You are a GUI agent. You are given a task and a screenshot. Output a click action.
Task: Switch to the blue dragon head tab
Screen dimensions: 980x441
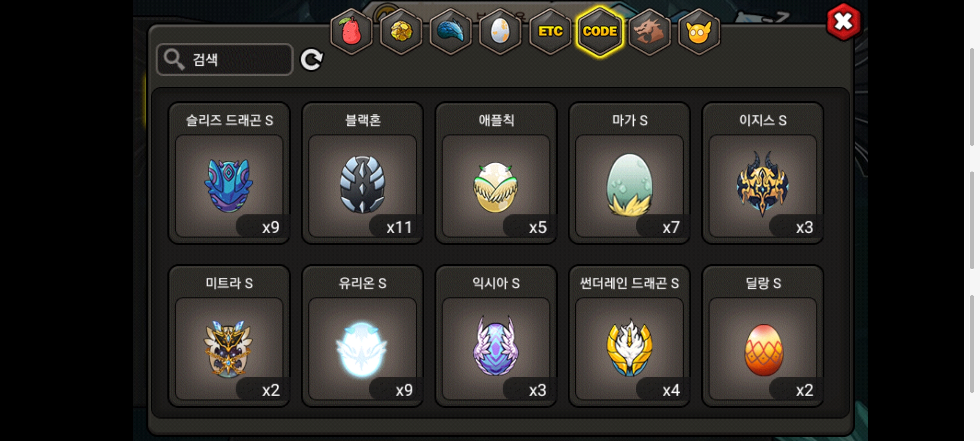(451, 32)
